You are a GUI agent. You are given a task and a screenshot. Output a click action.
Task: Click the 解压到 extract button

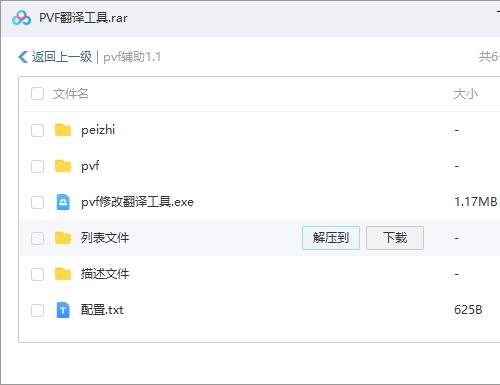[331, 238]
